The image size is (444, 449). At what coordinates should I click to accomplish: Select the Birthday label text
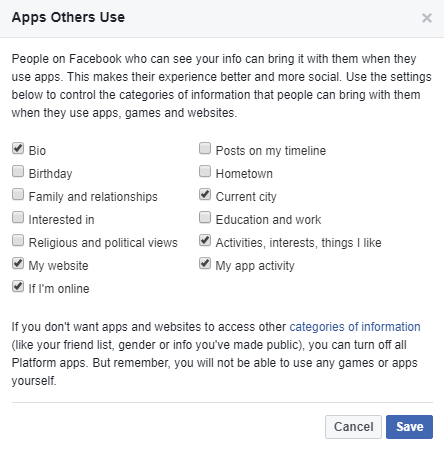pos(50,174)
